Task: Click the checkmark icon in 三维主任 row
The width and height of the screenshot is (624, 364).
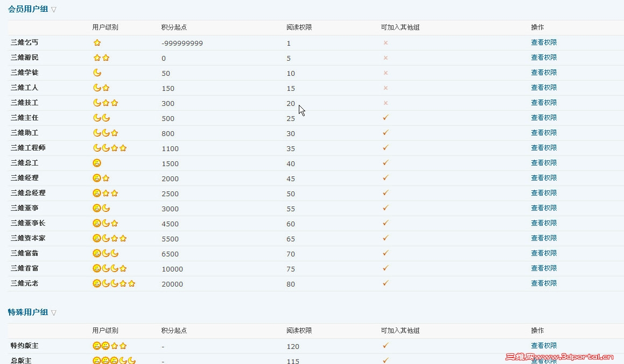Action: pos(385,118)
